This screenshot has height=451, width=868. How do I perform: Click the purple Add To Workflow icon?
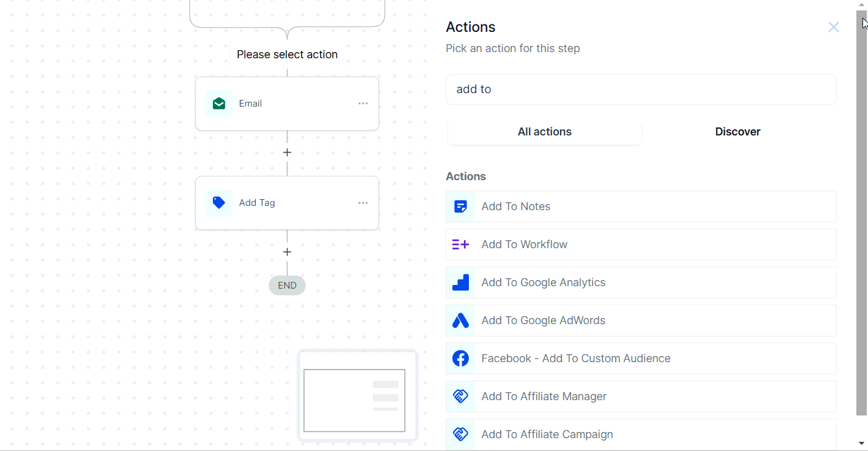[x=461, y=244]
